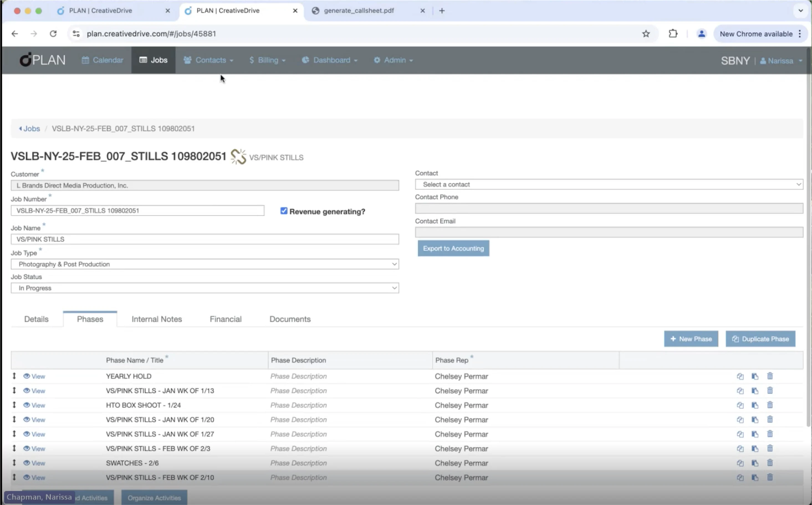This screenshot has width=812, height=505.
Task: Click the 'SWATCHES - 2/6' phase name
Action: pos(132,463)
